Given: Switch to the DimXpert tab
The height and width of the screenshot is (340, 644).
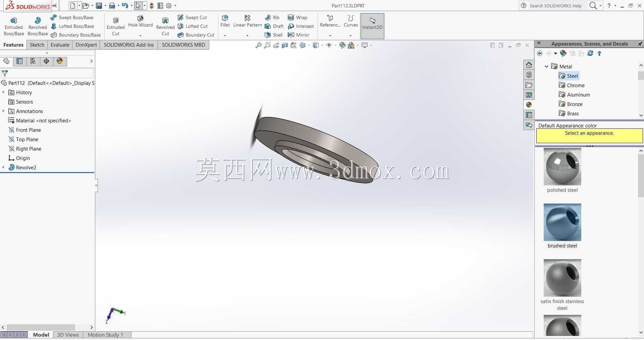Looking at the screenshot, I should [x=86, y=45].
